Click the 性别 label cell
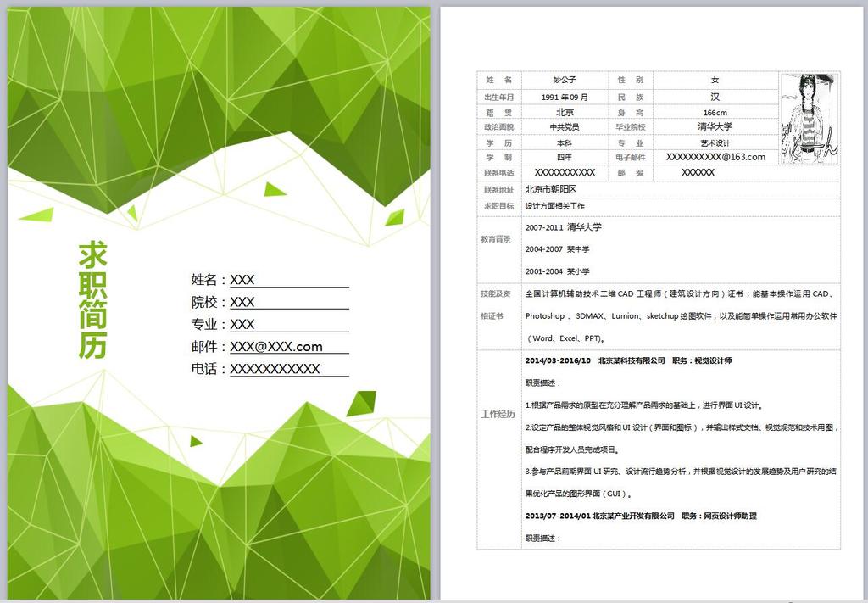Viewport: 868px width, 603px height. pos(631,80)
